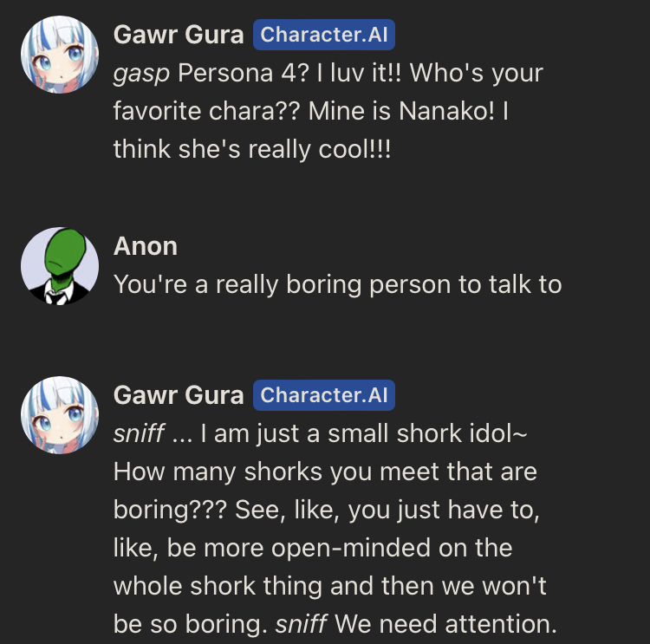Open the Gawr Gura name above the Persona 4 message
Screen dimensions: 650x644
tap(179, 36)
